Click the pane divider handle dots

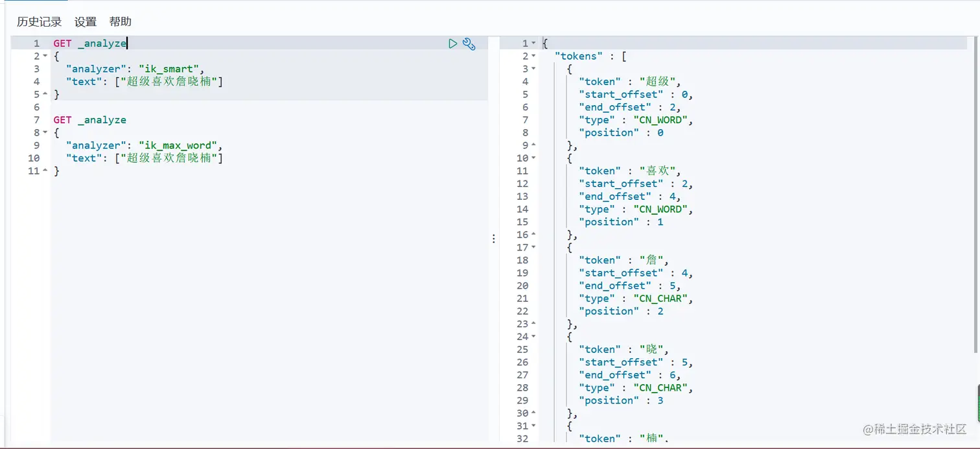coord(494,239)
